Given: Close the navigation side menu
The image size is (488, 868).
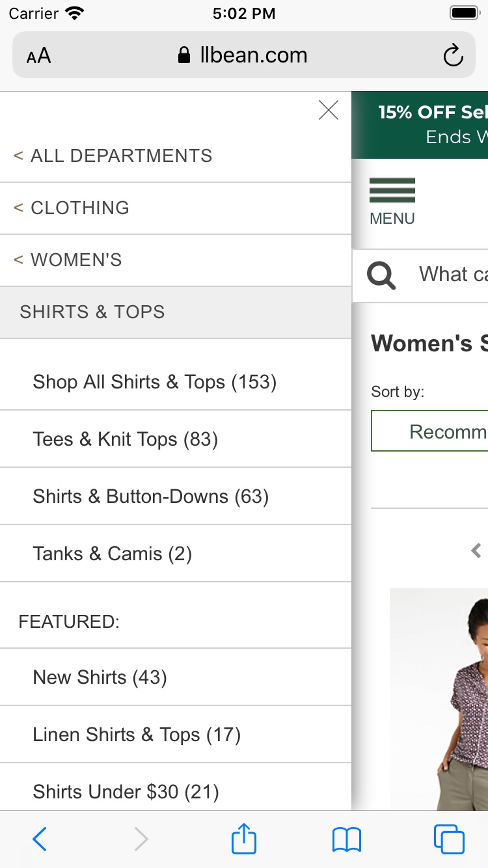Looking at the screenshot, I should [x=329, y=111].
